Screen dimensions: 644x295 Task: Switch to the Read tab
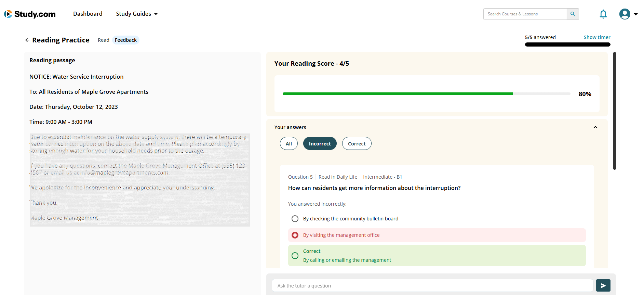coord(103,40)
